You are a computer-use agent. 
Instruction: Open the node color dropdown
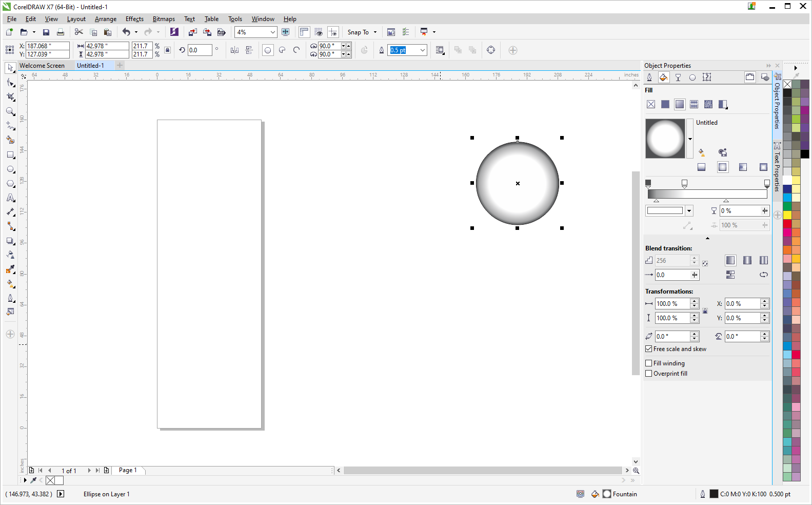point(689,211)
